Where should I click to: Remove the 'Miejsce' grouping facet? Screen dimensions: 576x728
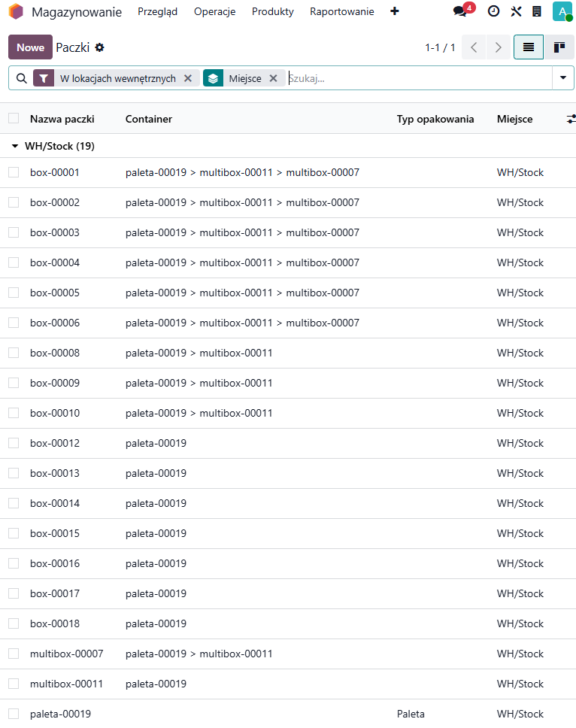point(274,78)
